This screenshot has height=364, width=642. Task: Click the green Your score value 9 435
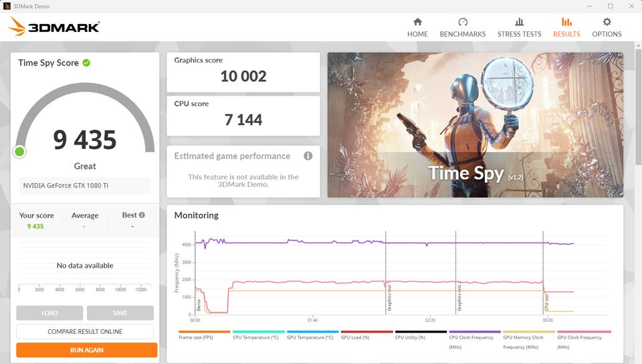(x=35, y=226)
